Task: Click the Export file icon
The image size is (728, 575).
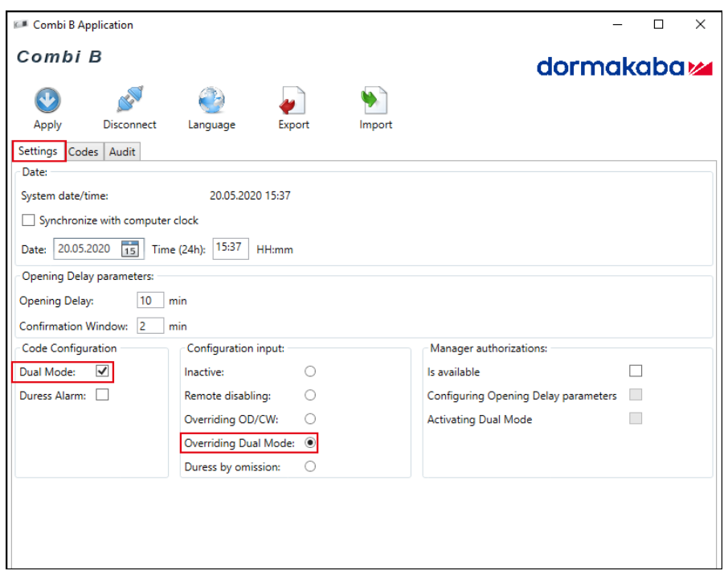Action: click(293, 101)
